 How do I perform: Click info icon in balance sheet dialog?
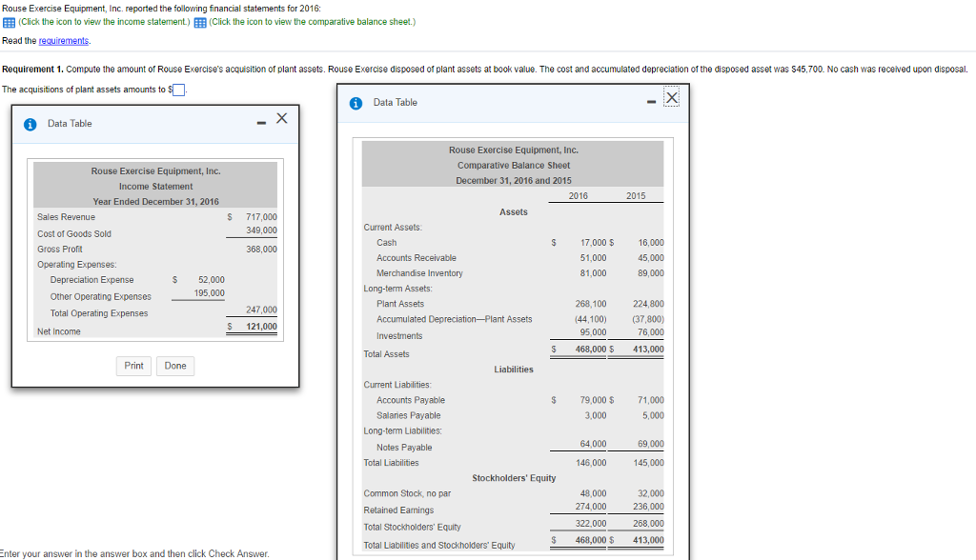click(x=356, y=103)
